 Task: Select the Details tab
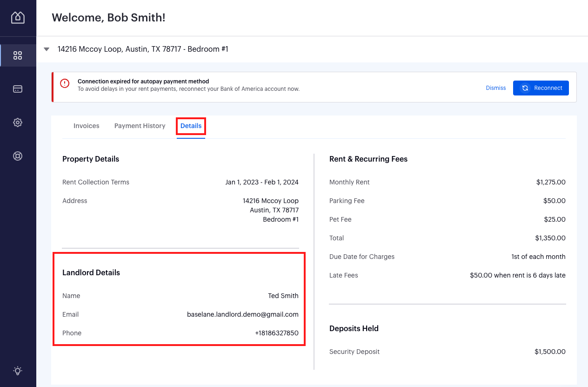(x=191, y=126)
